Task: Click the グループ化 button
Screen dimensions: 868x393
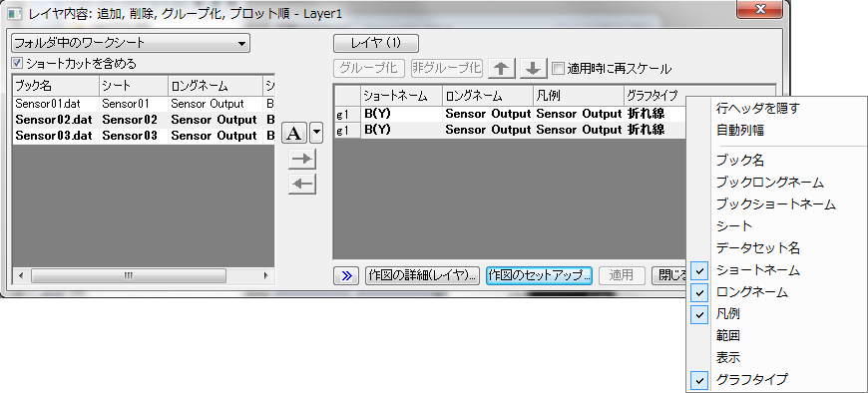Action: [x=369, y=68]
